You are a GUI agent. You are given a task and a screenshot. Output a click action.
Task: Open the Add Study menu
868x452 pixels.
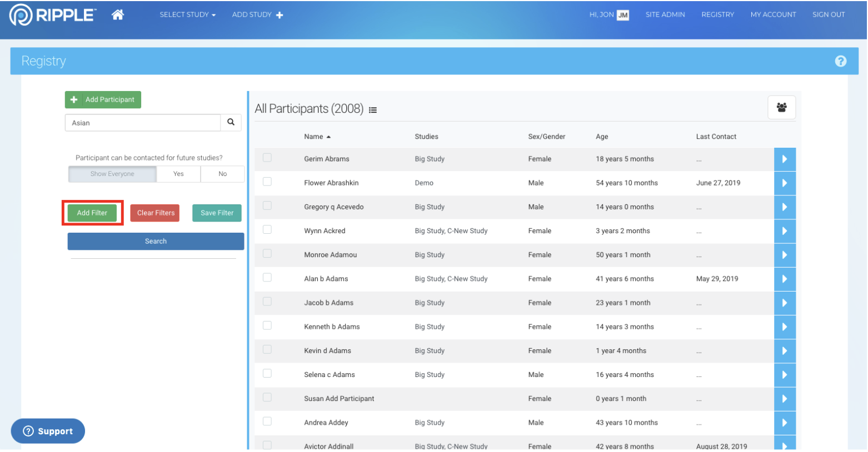click(257, 15)
